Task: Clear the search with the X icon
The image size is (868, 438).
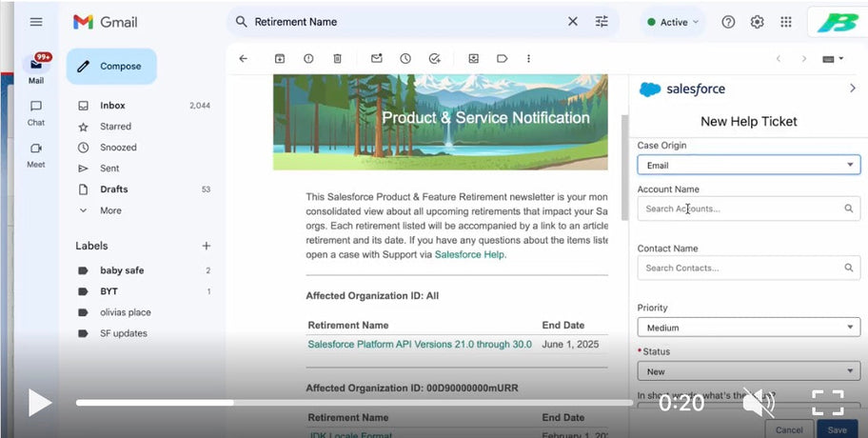Action: click(x=573, y=22)
